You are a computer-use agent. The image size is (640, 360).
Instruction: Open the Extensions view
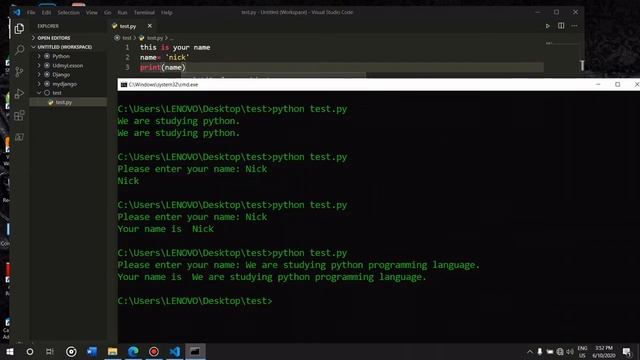click(x=19, y=116)
